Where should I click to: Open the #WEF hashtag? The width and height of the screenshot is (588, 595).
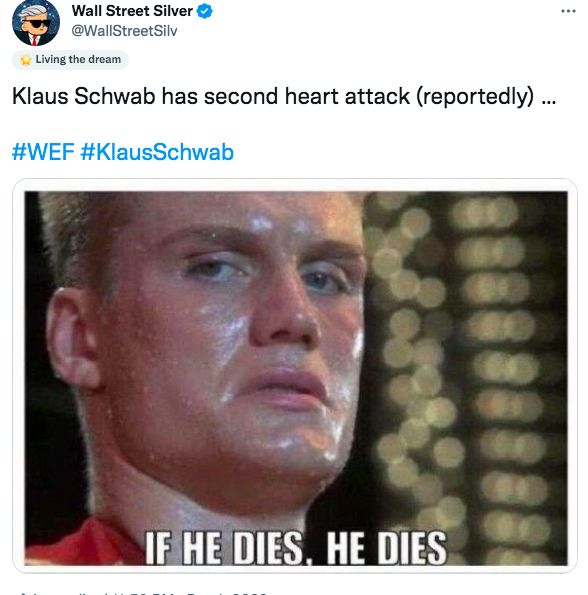43,152
